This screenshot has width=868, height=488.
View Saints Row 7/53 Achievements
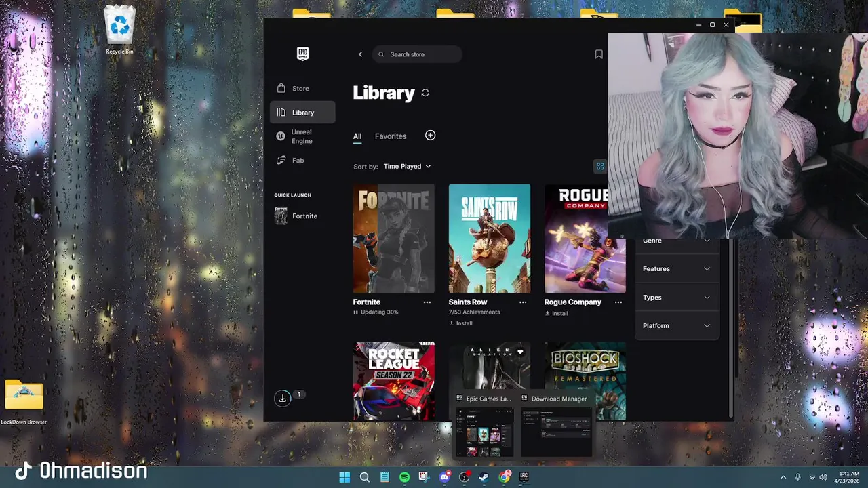[474, 312]
